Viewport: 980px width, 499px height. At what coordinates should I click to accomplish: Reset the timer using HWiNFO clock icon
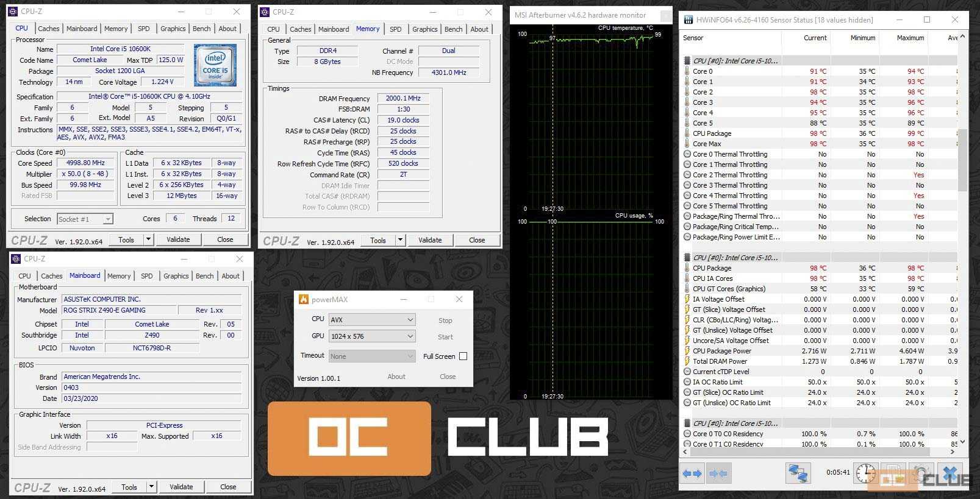(x=865, y=473)
